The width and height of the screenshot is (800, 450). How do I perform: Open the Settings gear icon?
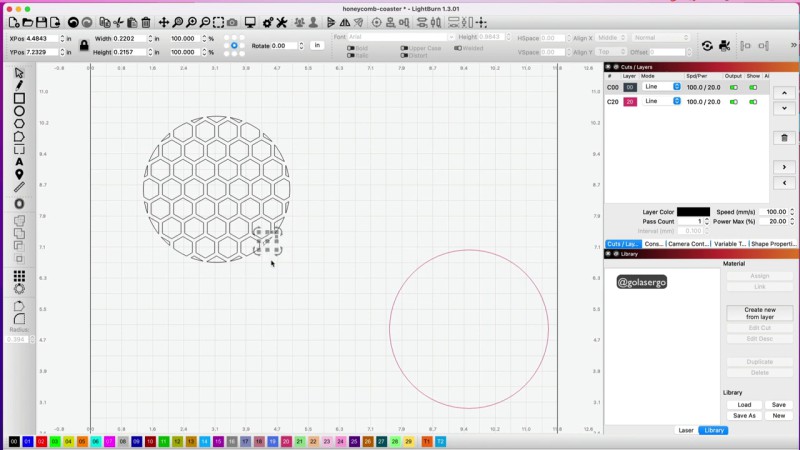[265, 22]
